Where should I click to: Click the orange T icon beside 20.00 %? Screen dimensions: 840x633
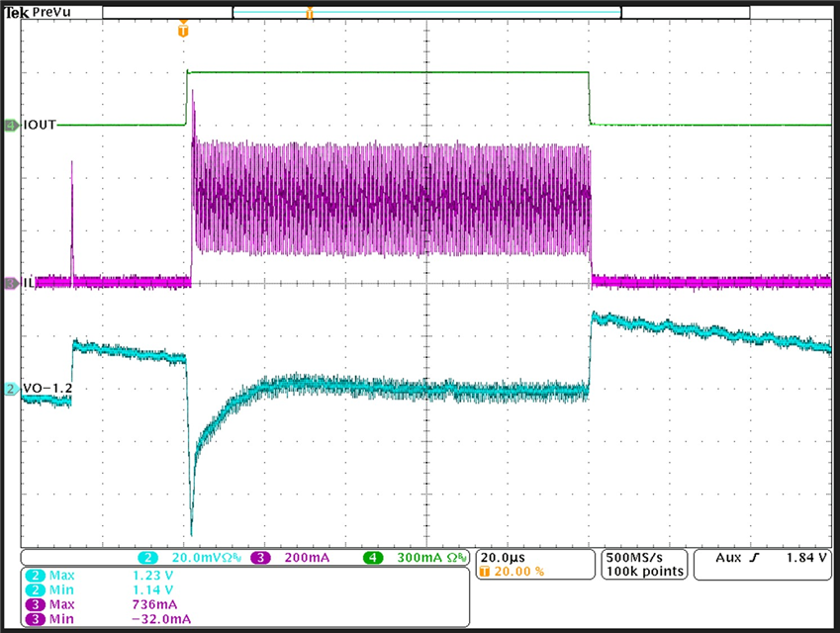tap(484, 572)
